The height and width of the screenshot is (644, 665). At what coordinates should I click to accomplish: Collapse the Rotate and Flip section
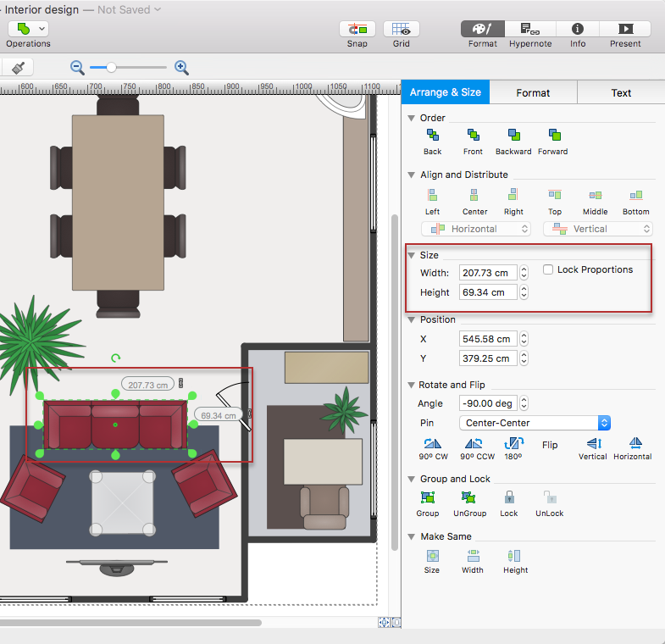click(412, 385)
